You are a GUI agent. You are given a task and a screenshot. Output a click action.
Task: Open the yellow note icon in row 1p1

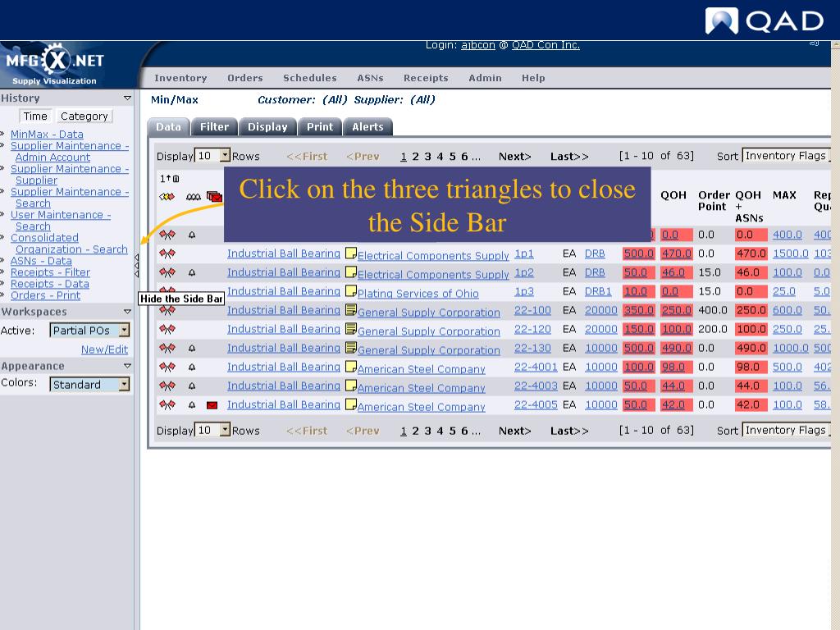pyautogui.click(x=351, y=253)
